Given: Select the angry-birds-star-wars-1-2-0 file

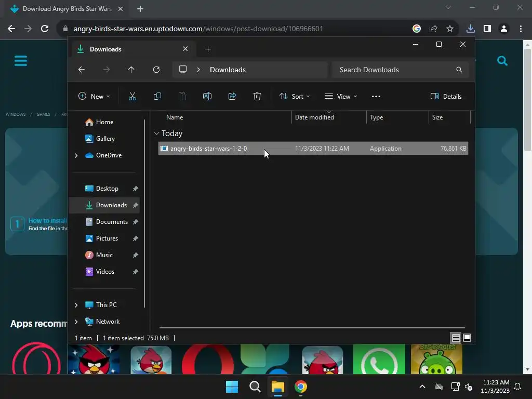Looking at the screenshot, I should (x=313, y=149).
